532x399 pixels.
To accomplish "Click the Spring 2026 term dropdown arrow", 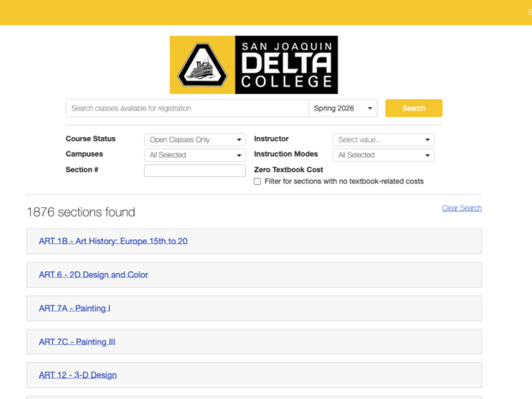I will click(x=370, y=109).
